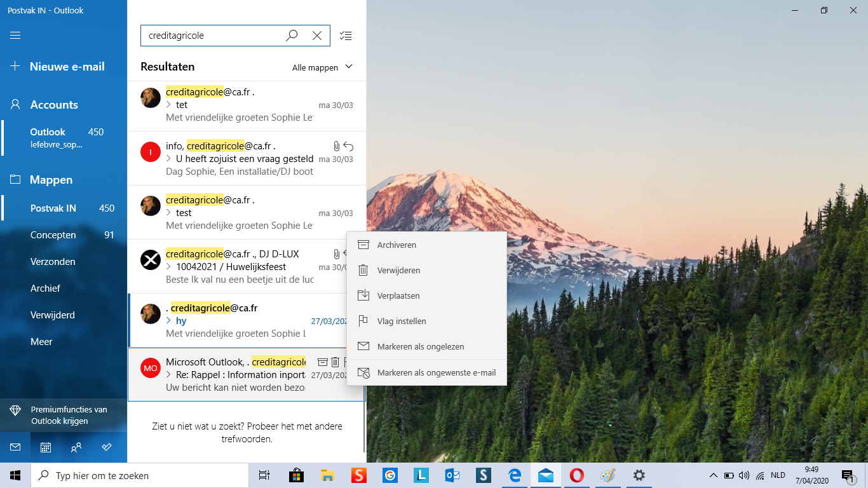
Task: Expand the U heeft zojuist conversation chevron
Action: (168, 159)
